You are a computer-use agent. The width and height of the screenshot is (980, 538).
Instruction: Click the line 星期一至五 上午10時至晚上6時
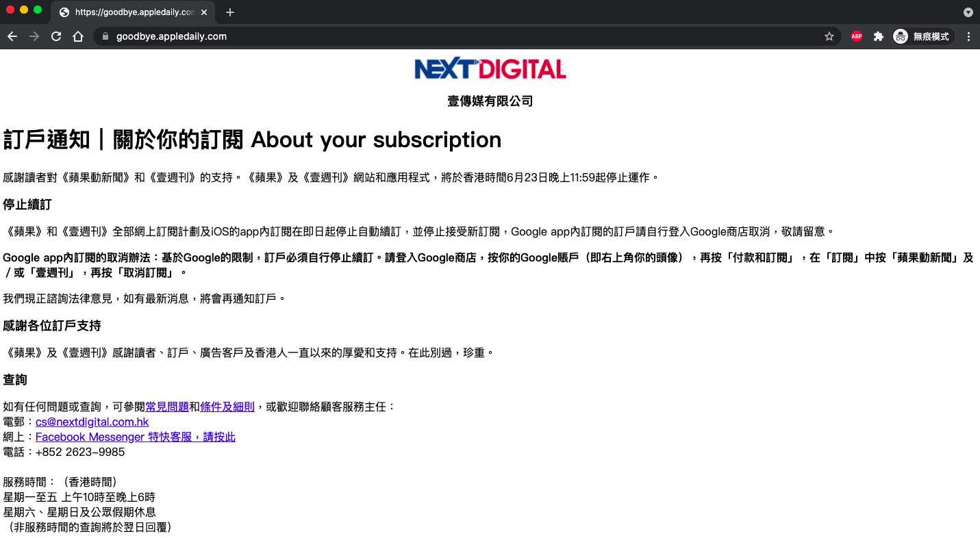pos(79,497)
